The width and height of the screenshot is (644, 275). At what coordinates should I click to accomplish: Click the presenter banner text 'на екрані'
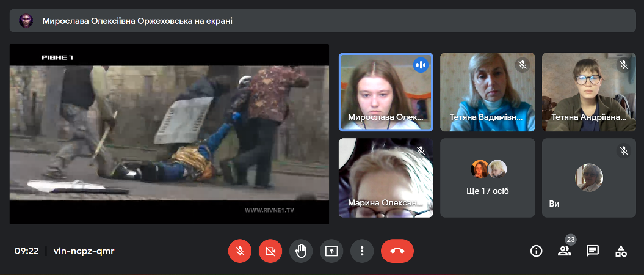pos(214,21)
